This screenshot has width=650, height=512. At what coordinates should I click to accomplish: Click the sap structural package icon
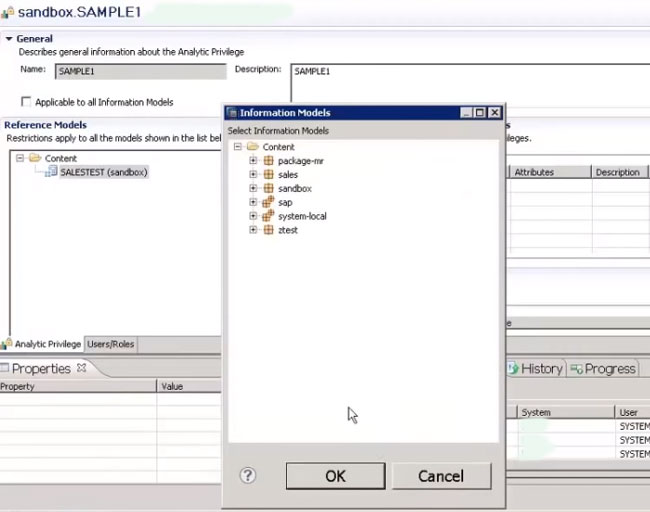coord(268,202)
